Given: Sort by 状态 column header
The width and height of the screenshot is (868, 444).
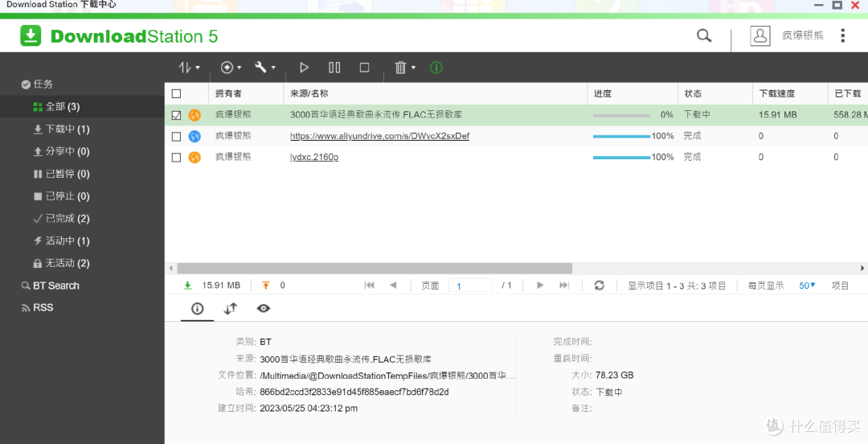Looking at the screenshot, I should [x=714, y=93].
